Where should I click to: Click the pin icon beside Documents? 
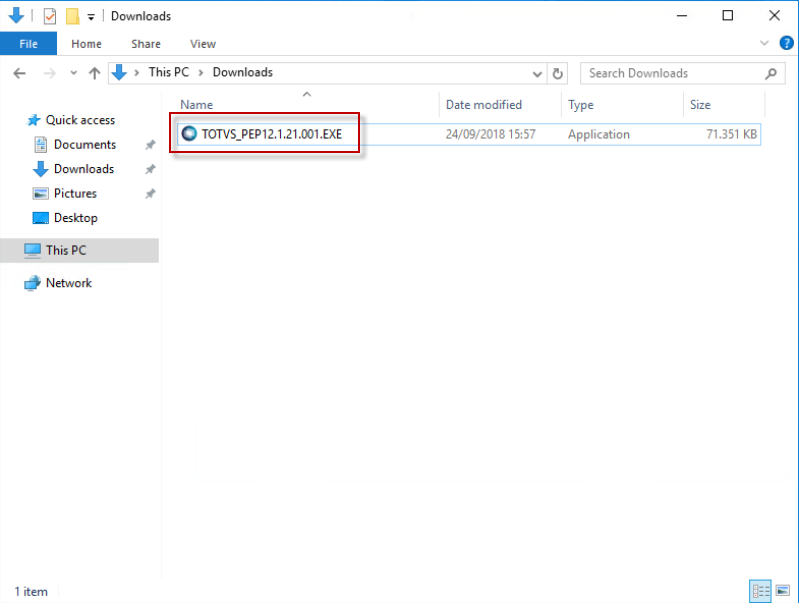(150, 145)
